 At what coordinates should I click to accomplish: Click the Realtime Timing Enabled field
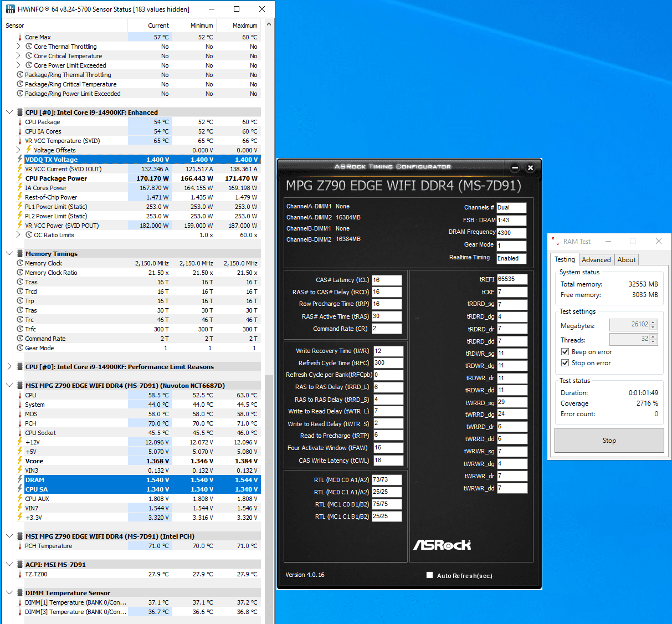click(511, 258)
